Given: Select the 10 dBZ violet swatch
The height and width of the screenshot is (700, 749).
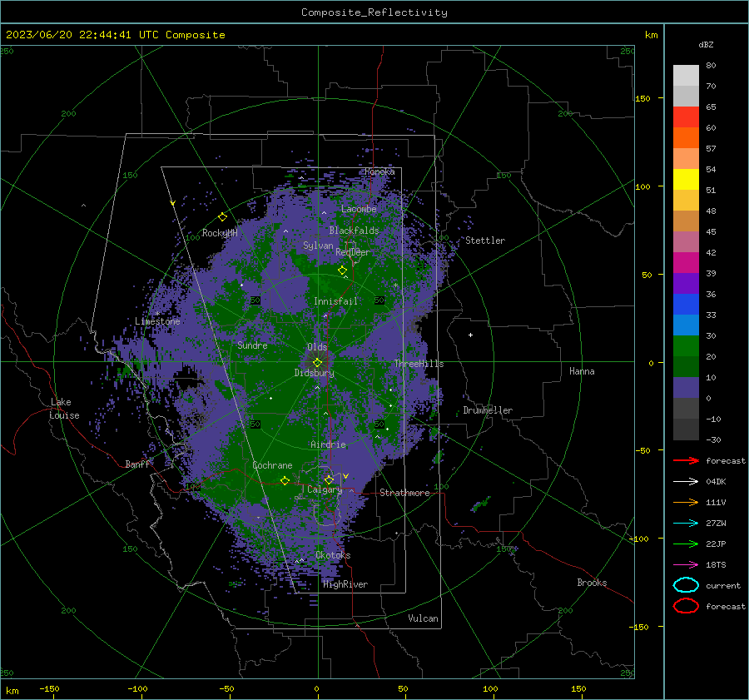Looking at the screenshot, I should click(686, 388).
